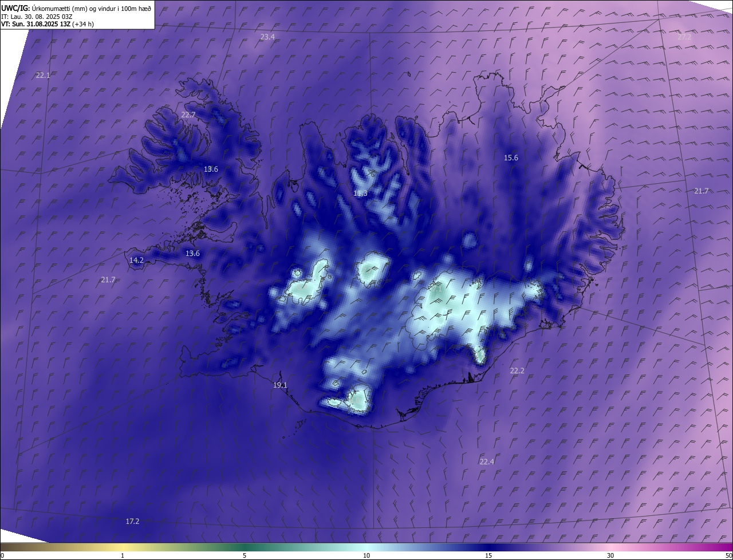Click the 'IT: Lau. 30. 08. 2025 03Z' line

click(x=37, y=17)
